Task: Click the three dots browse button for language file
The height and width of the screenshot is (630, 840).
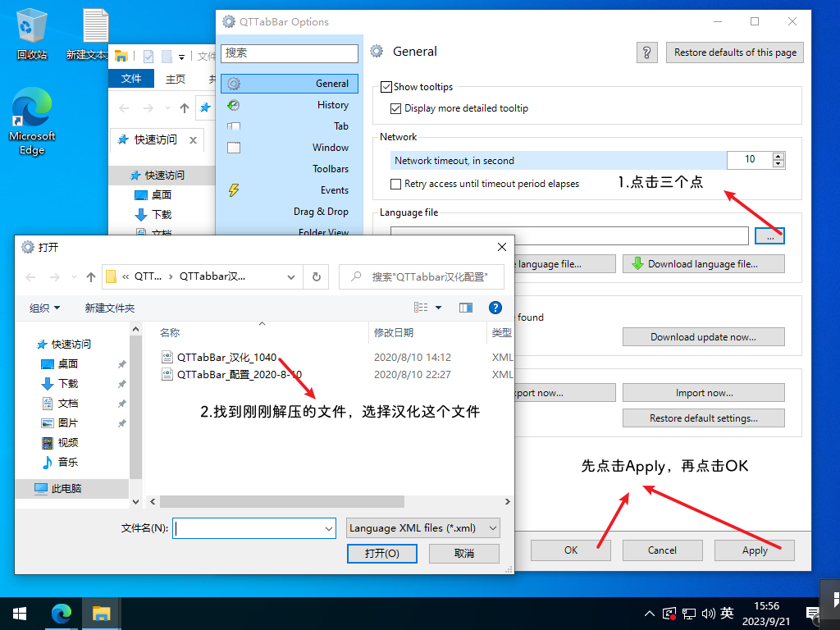Action: click(x=769, y=236)
